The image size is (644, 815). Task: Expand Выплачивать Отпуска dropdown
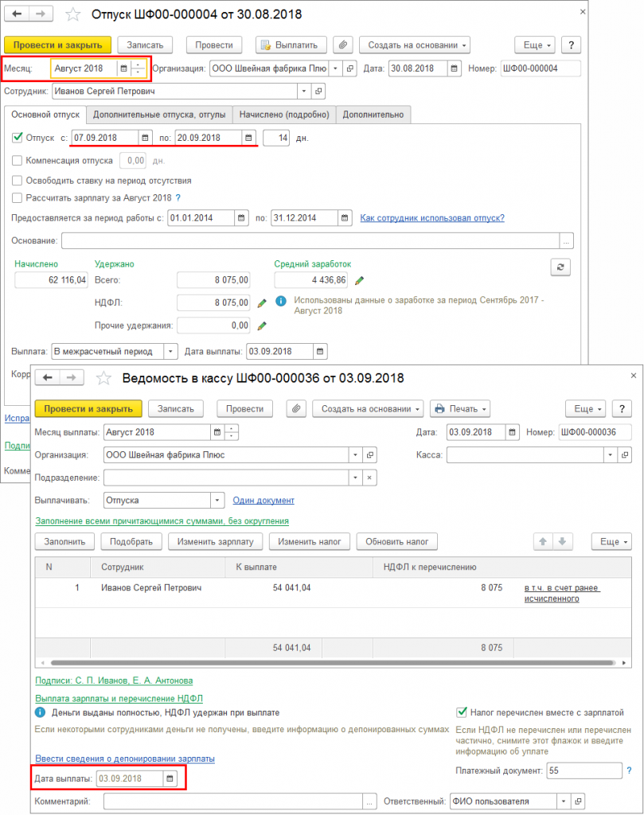click(217, 501)
